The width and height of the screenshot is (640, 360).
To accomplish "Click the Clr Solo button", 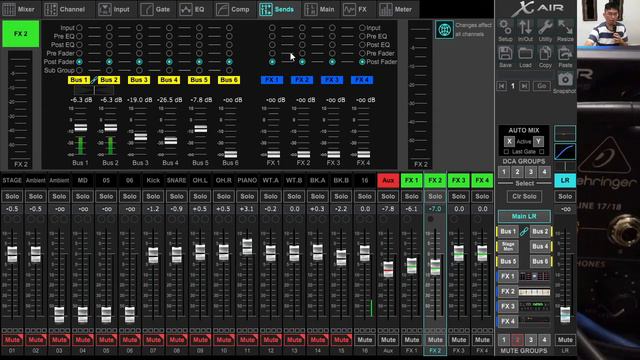I will point(524,196).
